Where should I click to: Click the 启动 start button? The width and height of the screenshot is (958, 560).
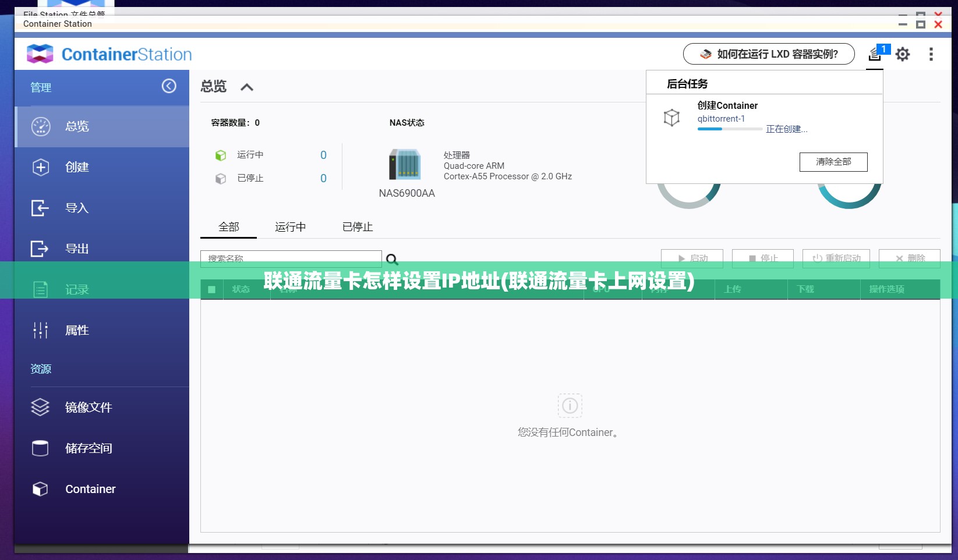click(692, 258)
